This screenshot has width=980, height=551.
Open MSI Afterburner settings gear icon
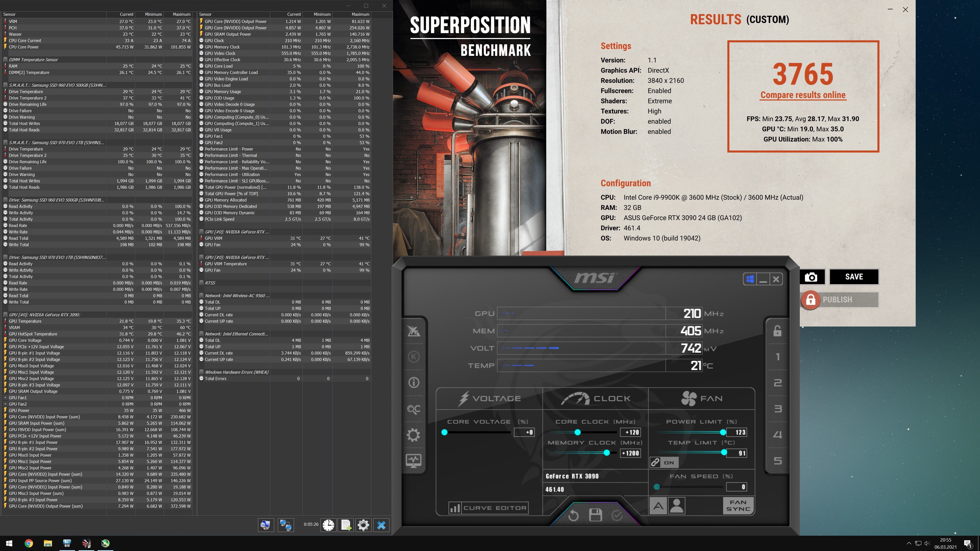tap(413, 435)
